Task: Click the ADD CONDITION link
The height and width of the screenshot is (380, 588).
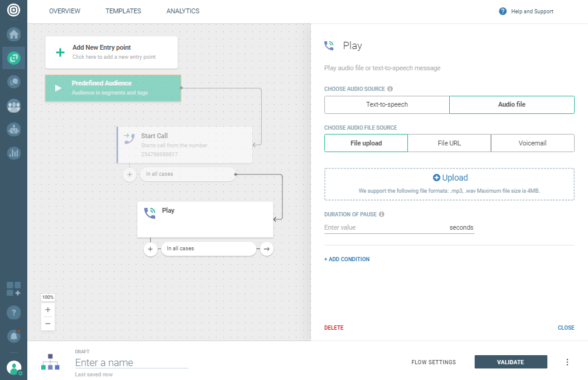Action: [347, 259]
